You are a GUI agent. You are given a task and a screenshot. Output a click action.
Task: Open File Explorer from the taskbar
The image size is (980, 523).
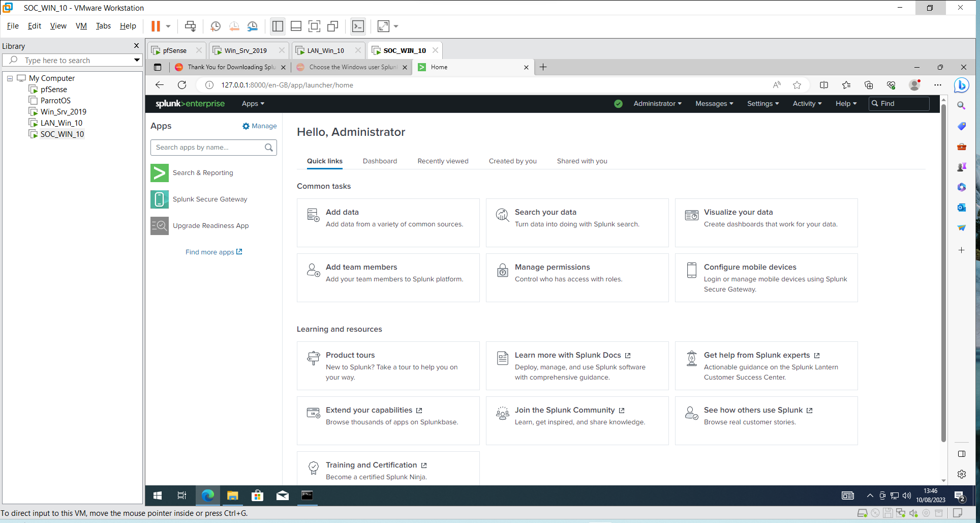click(x=232, y=496)
